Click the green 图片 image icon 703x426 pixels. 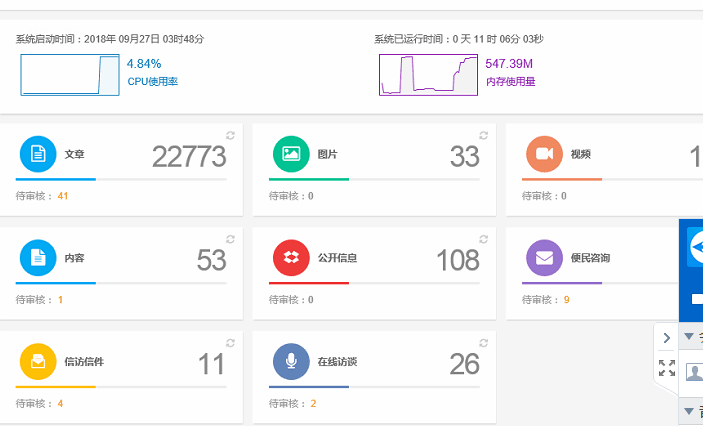click(x=291, y=154)
